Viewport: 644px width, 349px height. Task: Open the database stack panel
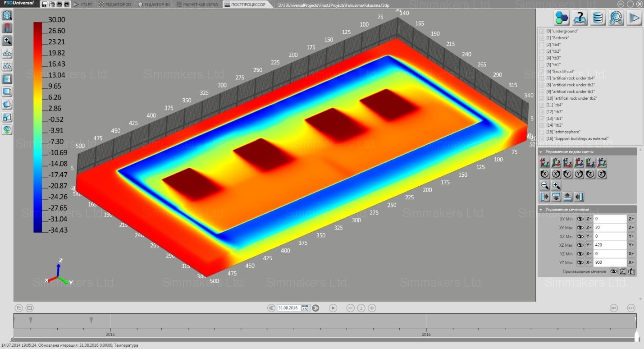598,18
